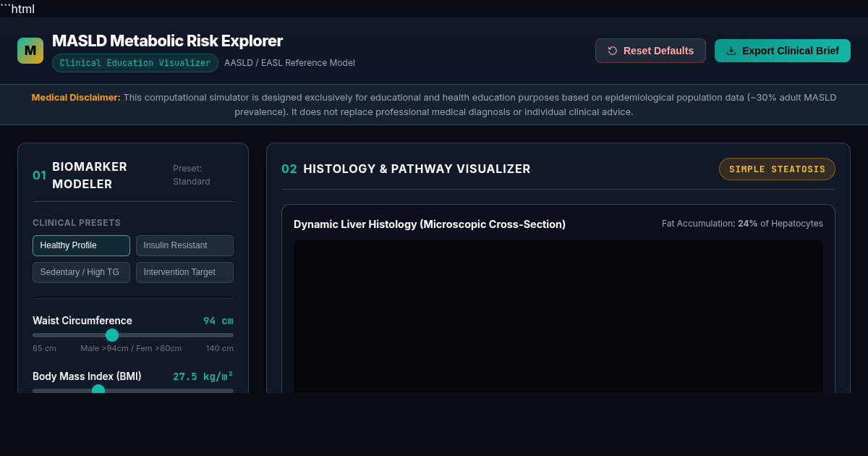Click the Clinical Presets label
Viewport: 868px width, 456px height.
77,223
